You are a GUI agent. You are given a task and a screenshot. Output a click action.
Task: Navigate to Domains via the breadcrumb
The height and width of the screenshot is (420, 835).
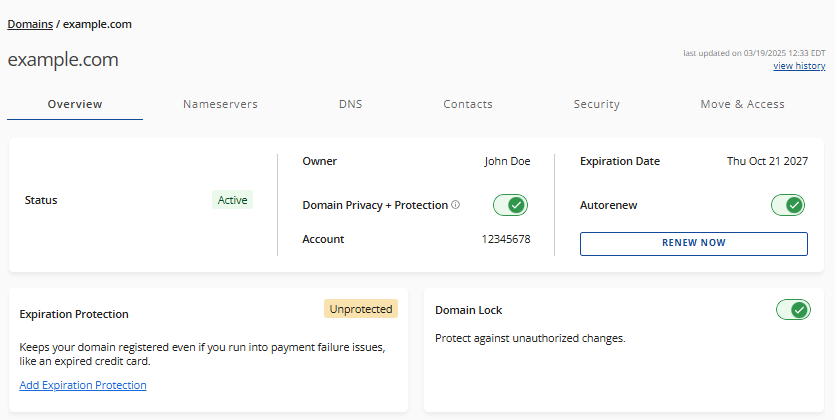[30, 24]
